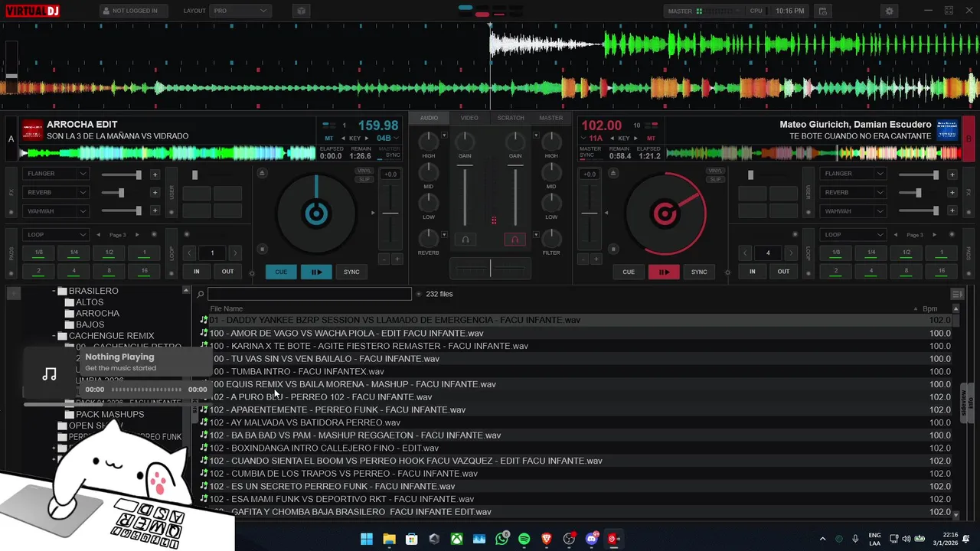Click stop button on right deck
The width and height of the screenshot is (980, 551).
coord(613,249)
